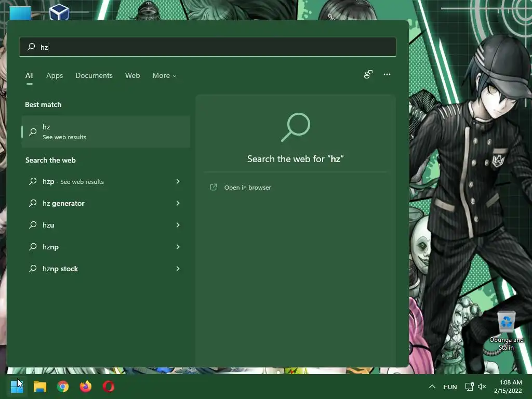Screen dimensions: 532x399
Task: Expand the hzu suggestion arrow
Action: click(178, 225)
